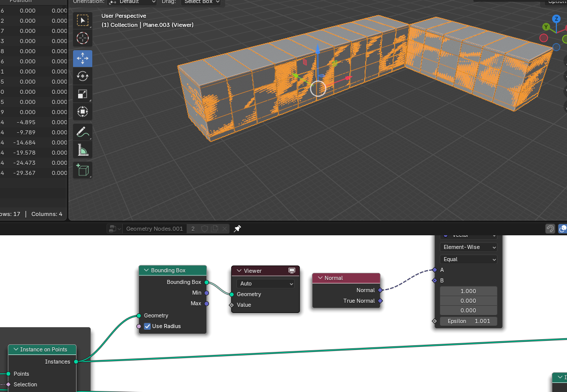Screen dimensions: 567x392
Task: Open the Vector data type dropdown
Action: [x=468, y=236]
